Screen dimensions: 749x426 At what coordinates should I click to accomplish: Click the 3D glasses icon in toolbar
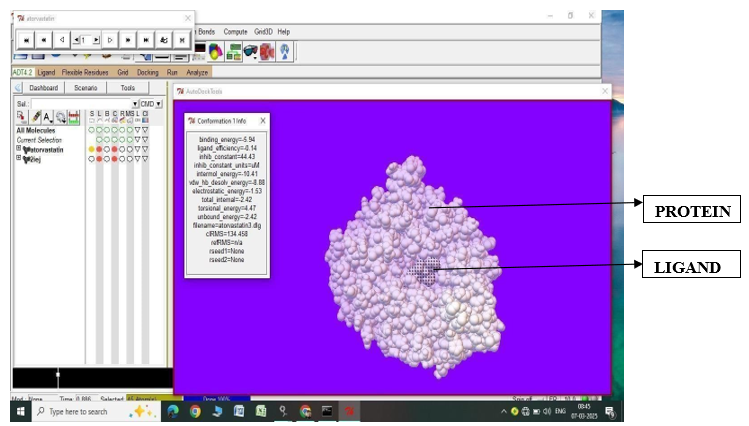[250, 51]
